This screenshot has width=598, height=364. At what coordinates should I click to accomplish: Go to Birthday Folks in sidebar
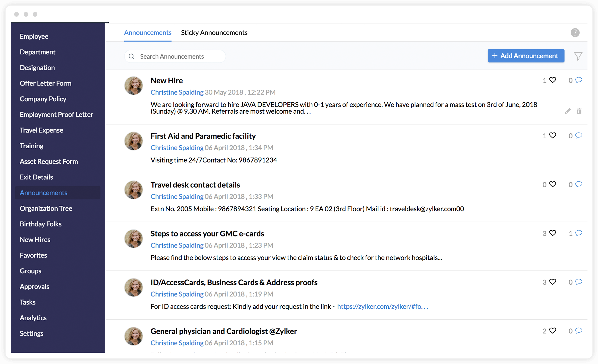(41, 224)
